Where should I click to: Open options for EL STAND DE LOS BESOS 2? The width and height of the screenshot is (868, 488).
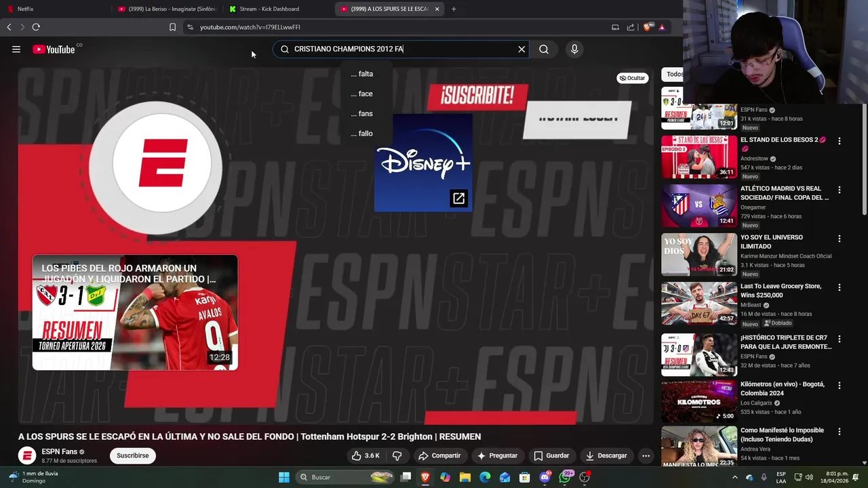click(840, 141)
